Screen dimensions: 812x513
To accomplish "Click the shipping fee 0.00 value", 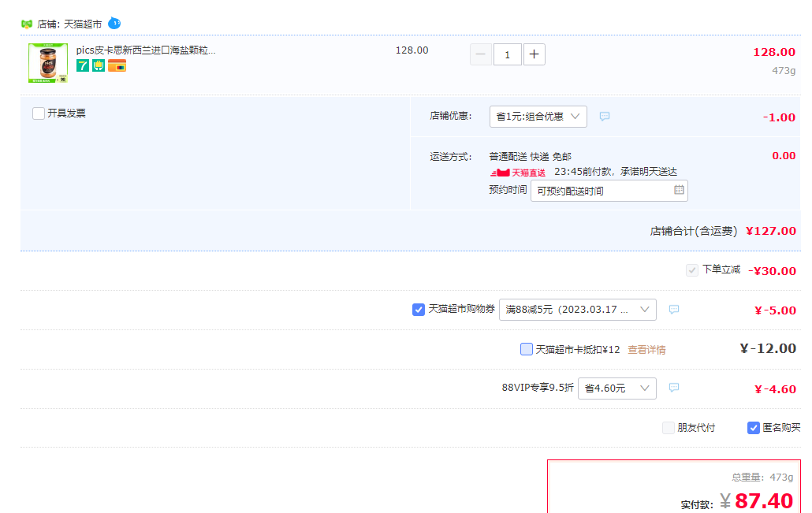I will (784, 156).
